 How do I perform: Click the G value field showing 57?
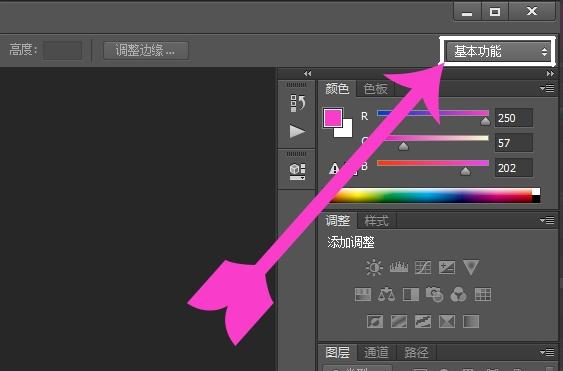(x=513, y=143)
